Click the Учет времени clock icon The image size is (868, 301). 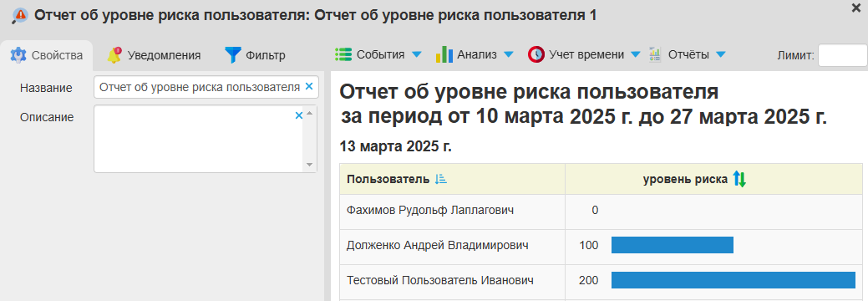click(536, 54)
